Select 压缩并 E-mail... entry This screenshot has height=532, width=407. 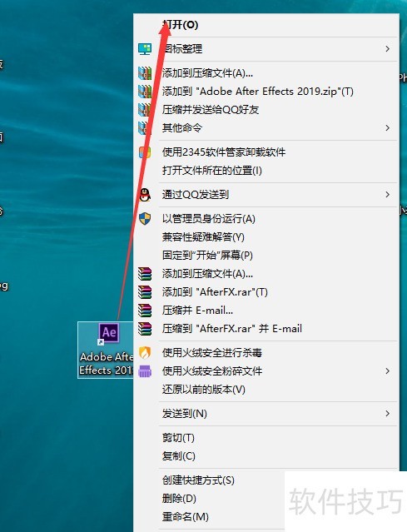(x=266, y=311)
